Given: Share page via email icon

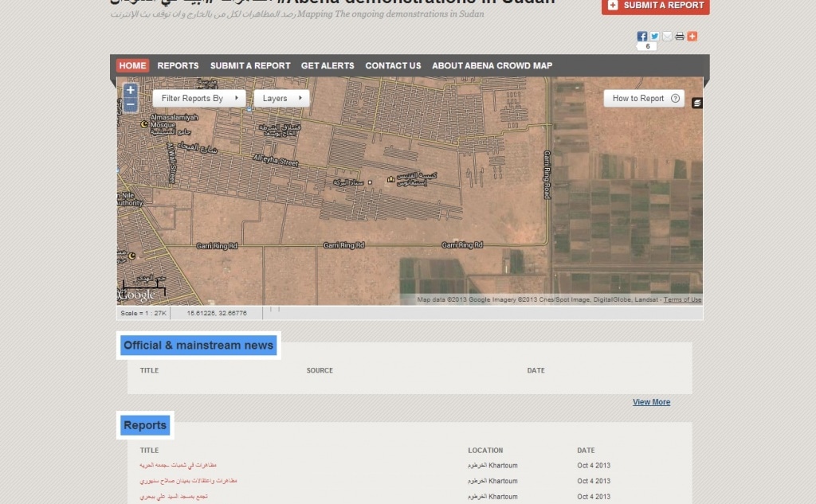Looking at the screenshot, I should [667, 37].
